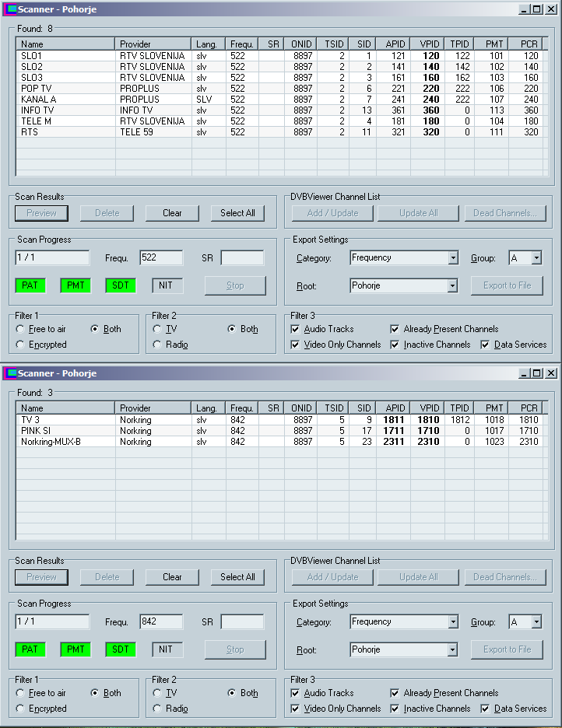Click the SR field in the 522 Scan Progress

(242, 257)
